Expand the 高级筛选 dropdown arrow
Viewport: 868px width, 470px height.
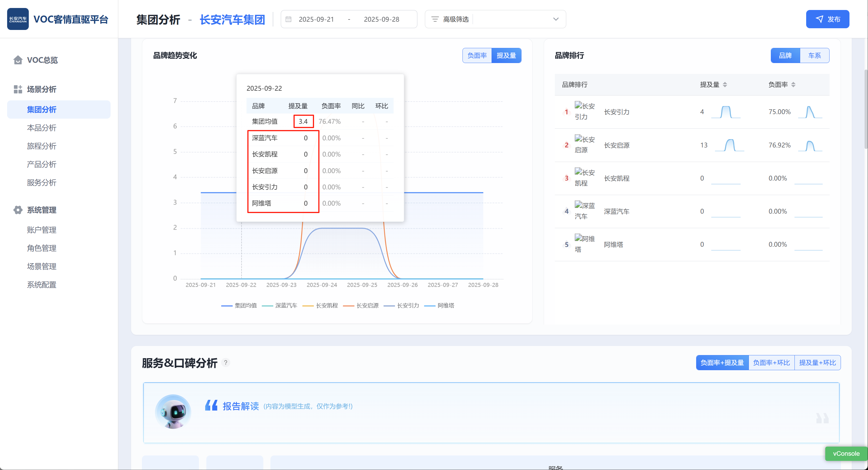pyautogui.click(x=556, y=20)
